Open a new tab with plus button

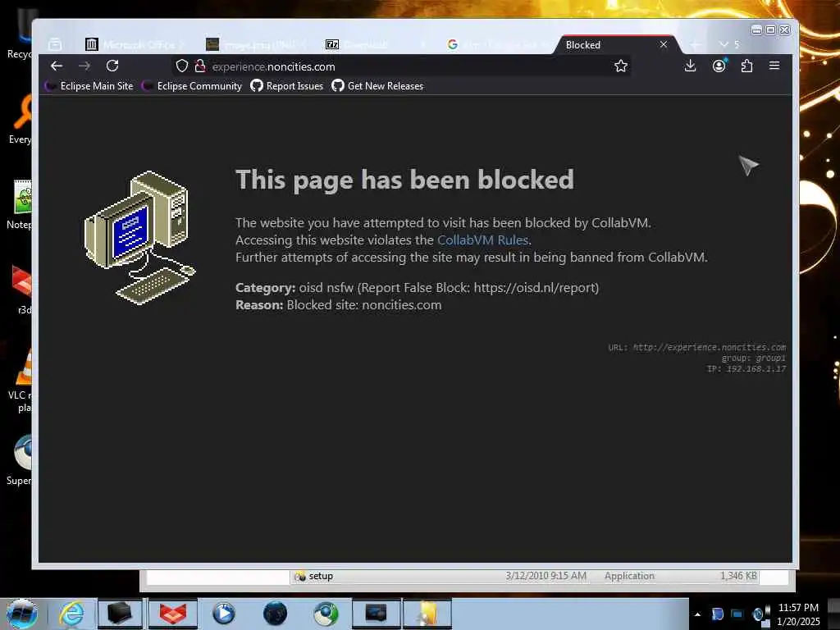(x=695, y=44)
